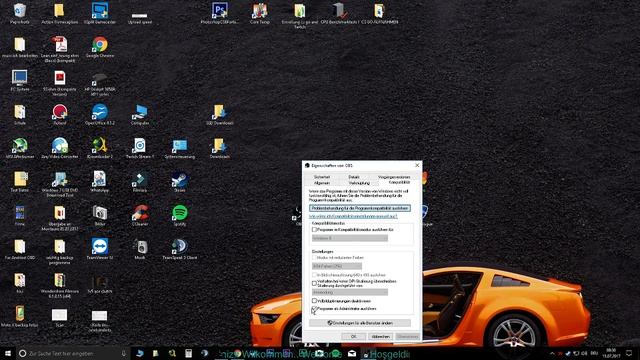
Task: Switch to the Sicherheit tab
Action: 322,177
